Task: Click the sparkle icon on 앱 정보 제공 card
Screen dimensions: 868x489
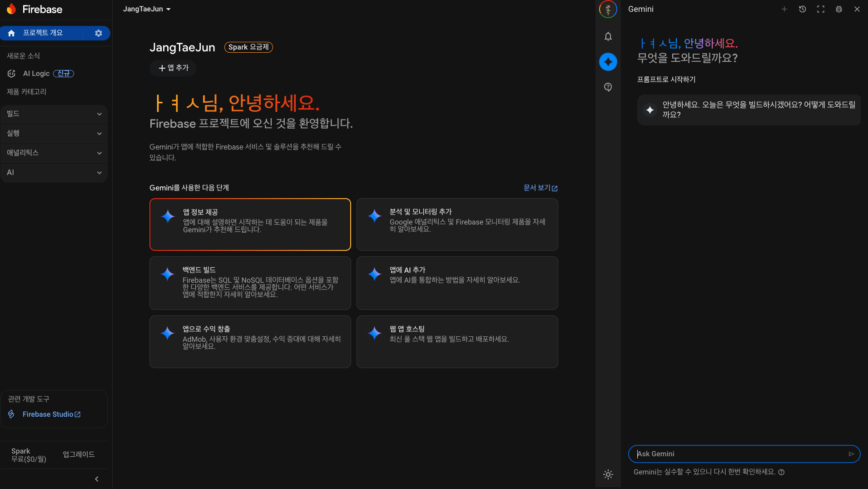Action: point(168,216)
